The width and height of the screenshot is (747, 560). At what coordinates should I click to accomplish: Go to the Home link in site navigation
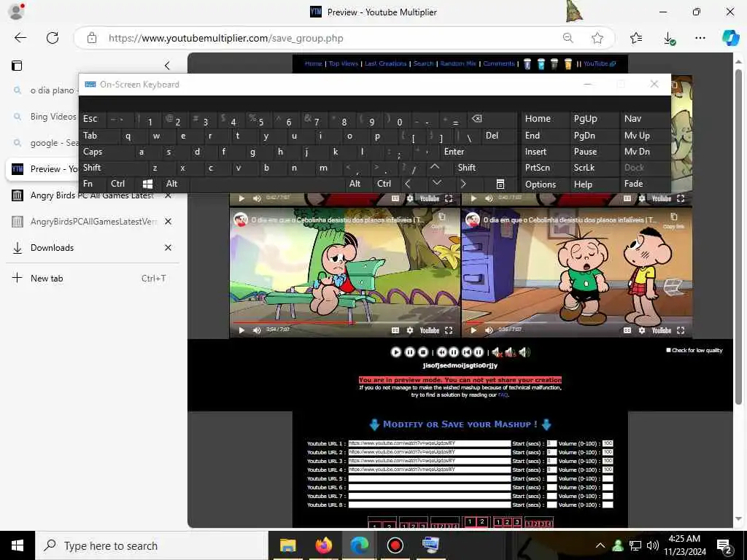tap(313, 63)
